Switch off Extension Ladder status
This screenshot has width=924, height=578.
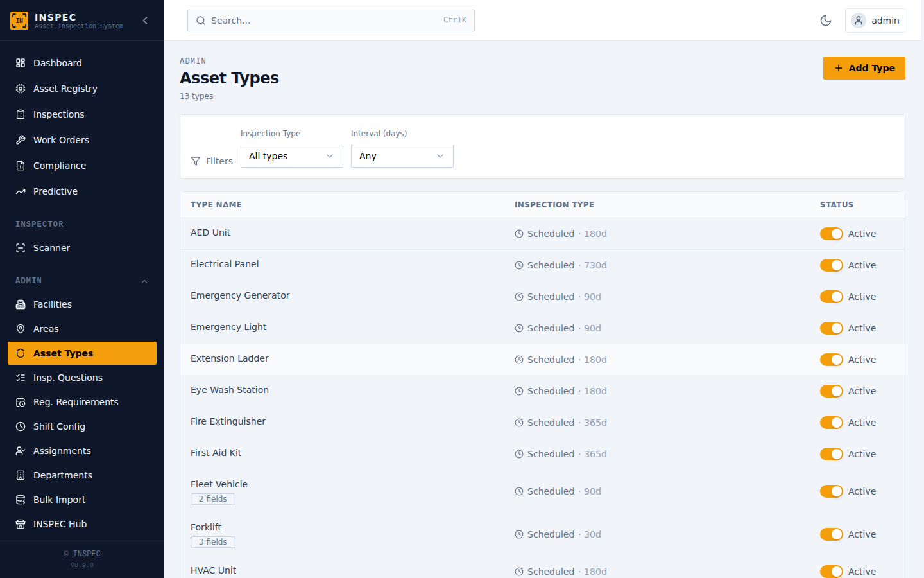click(x=832, y=360)
